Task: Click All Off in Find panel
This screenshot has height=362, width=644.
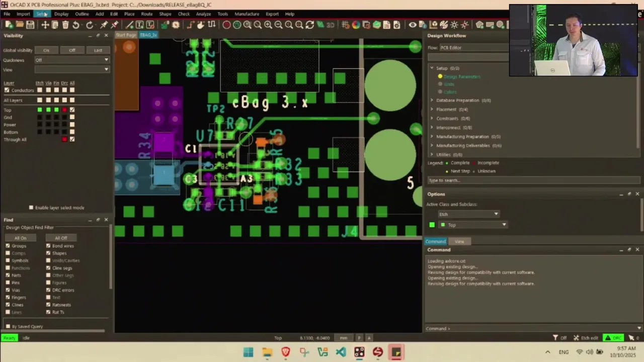Action: [61, 238]
